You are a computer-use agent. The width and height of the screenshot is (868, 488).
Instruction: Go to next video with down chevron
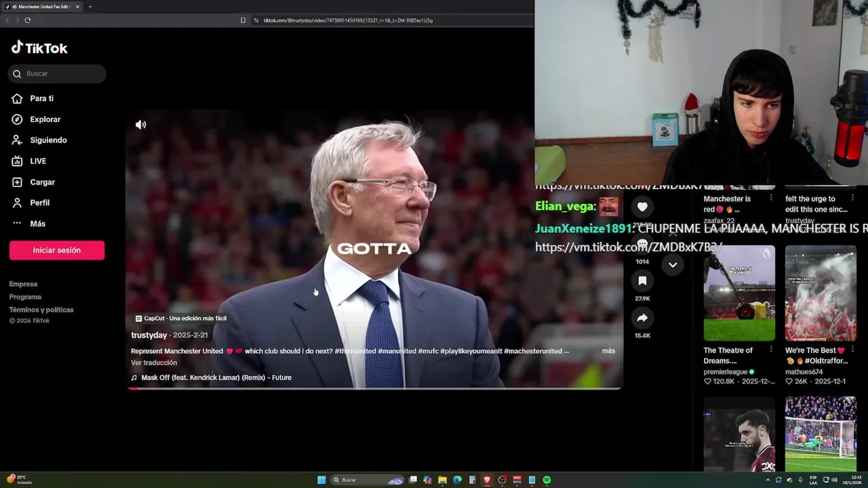pyautogui.click(x=673, y=265)
